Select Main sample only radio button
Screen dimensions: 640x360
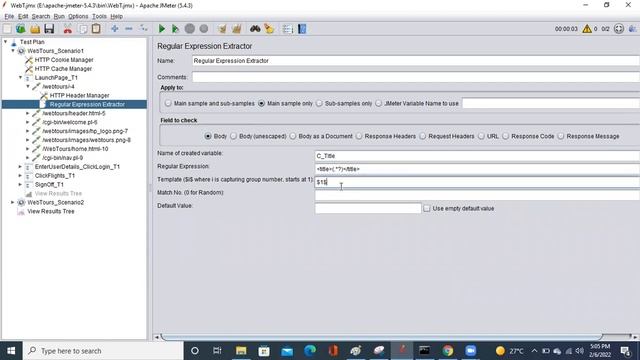tap(261, 103)
